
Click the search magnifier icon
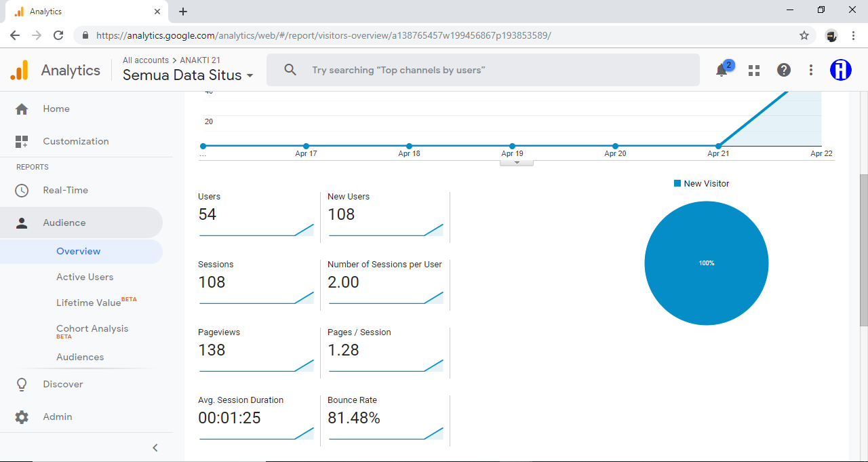pyautogui.click(x=290, y=70)
